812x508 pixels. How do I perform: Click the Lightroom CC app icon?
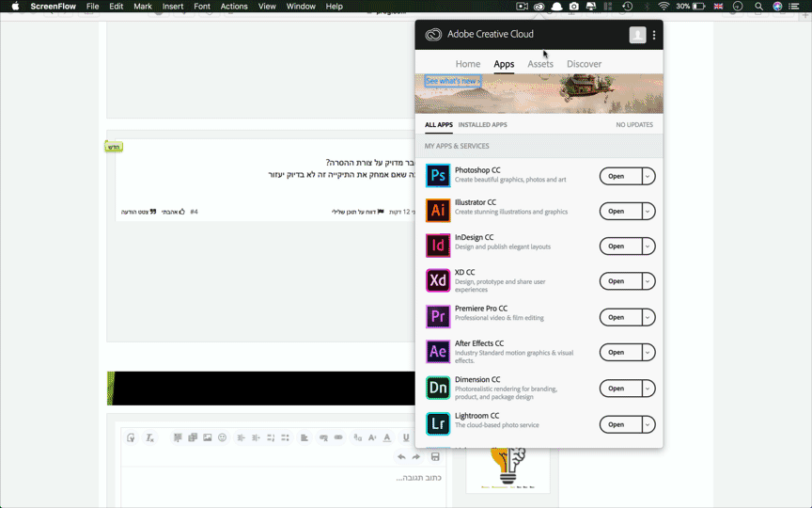[x=438, y=423]
